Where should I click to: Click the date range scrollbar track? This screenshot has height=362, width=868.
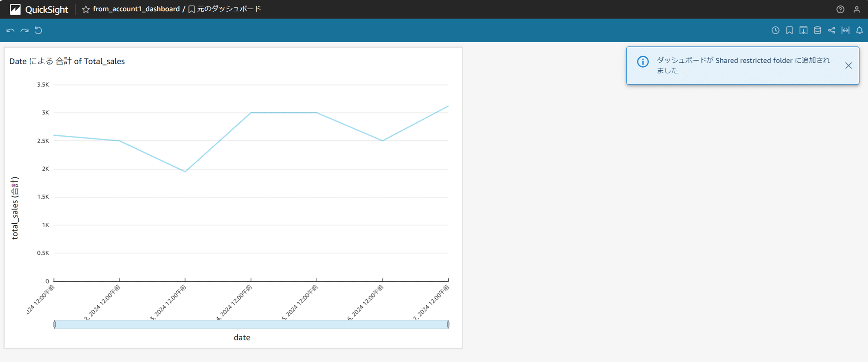click(251, 324)
